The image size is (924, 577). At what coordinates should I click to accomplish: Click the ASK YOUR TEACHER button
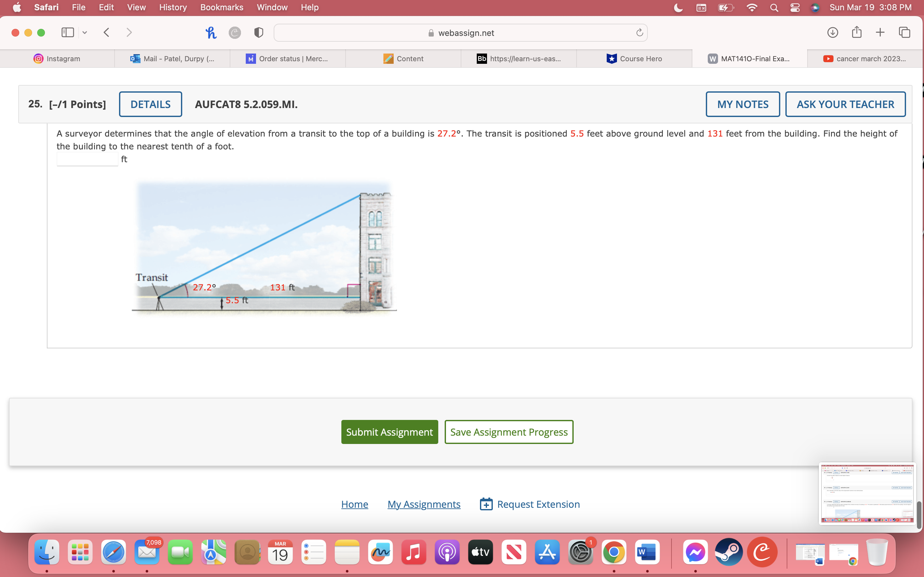845,104
